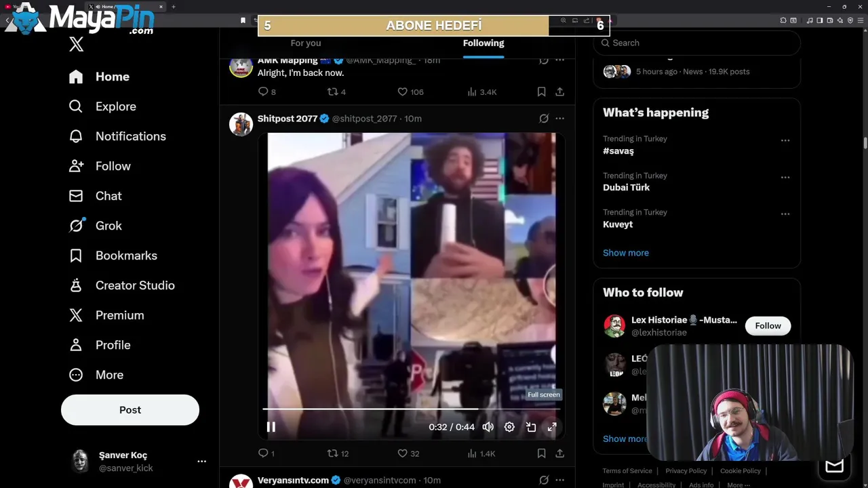Open Premium page
868x488 pixels.
(x=106, y=315)
